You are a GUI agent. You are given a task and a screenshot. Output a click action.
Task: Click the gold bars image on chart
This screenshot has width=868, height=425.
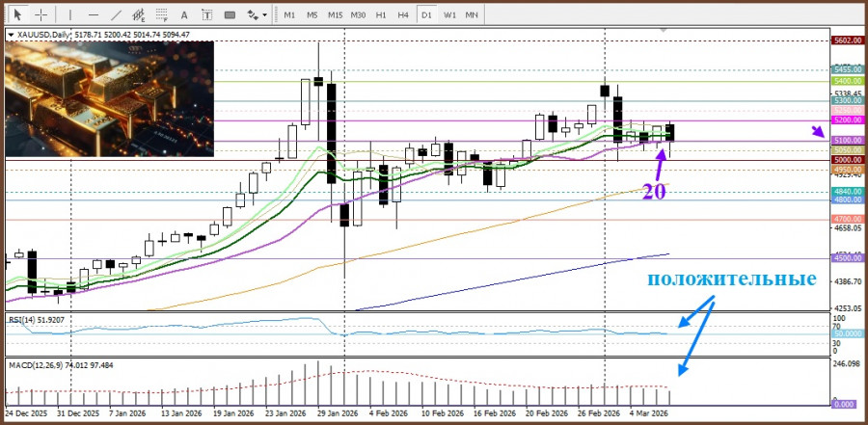tap(110, 98)
